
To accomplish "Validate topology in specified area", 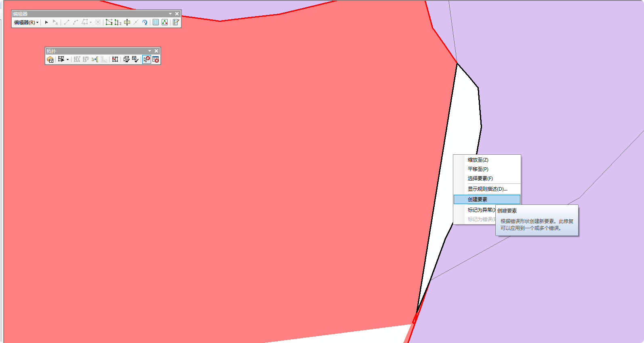I will (x=126, y=59).
